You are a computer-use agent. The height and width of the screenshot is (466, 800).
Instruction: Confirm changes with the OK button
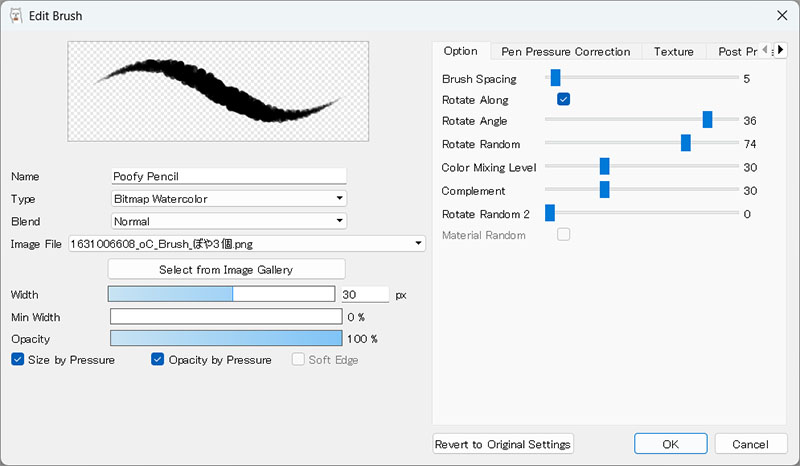coord(670,444)
